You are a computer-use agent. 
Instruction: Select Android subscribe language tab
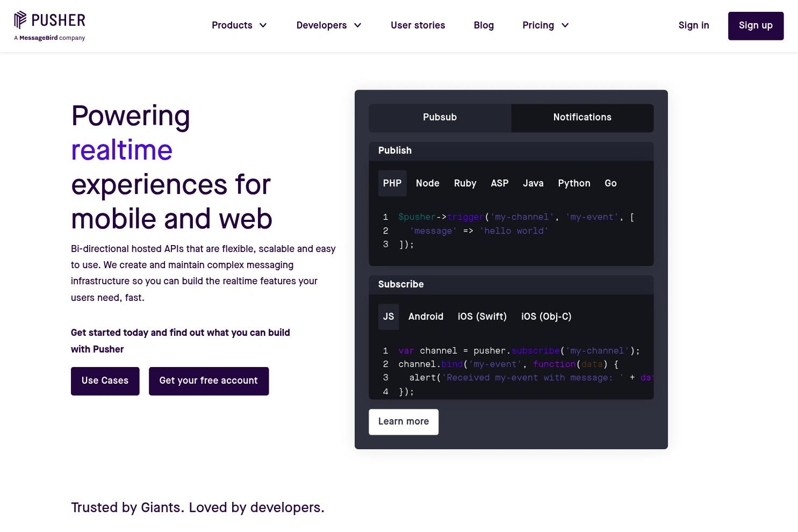point(426,317)
